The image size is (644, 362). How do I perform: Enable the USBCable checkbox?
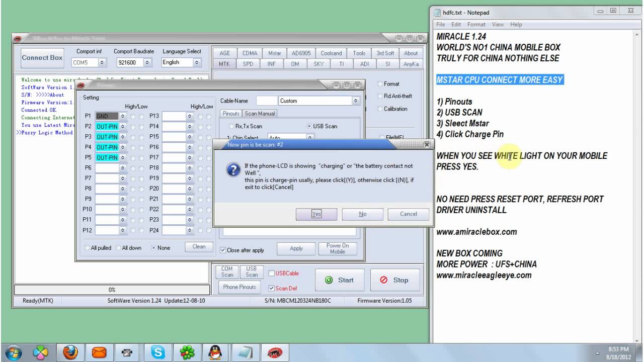284,274
